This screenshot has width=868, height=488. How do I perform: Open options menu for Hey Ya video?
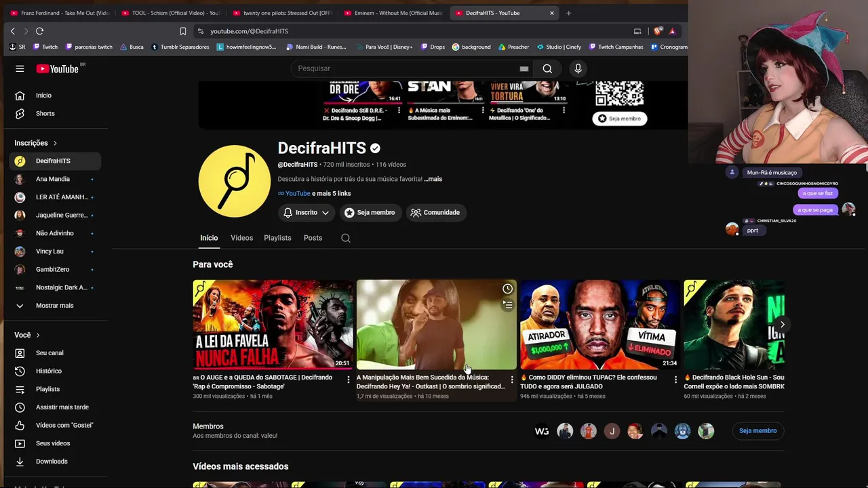(x=512, y=380)
